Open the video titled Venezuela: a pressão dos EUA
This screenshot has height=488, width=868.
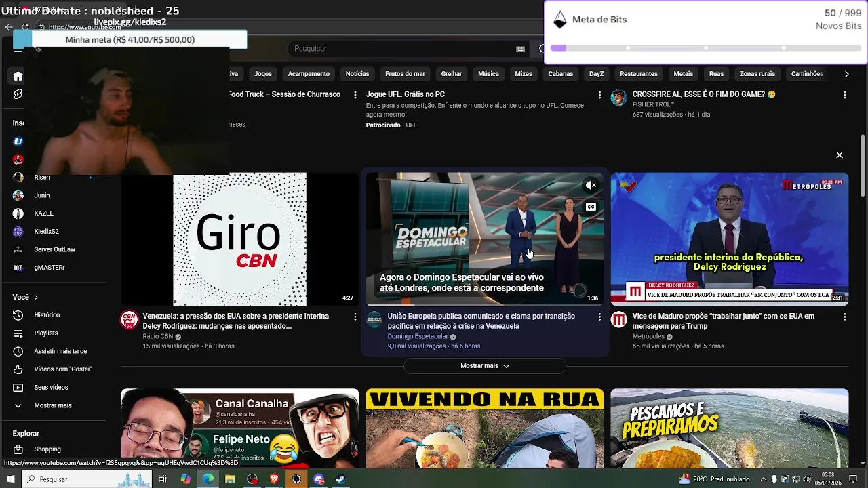235,321
